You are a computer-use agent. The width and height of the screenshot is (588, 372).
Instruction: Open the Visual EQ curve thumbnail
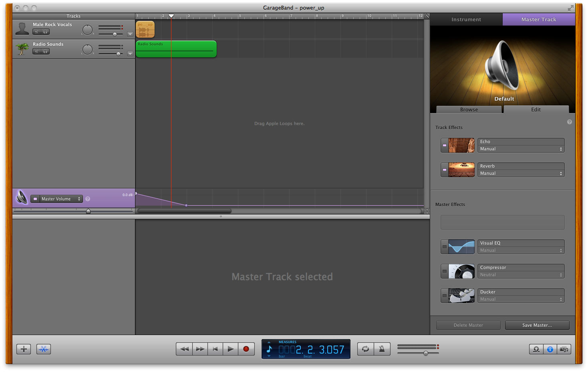461,247
